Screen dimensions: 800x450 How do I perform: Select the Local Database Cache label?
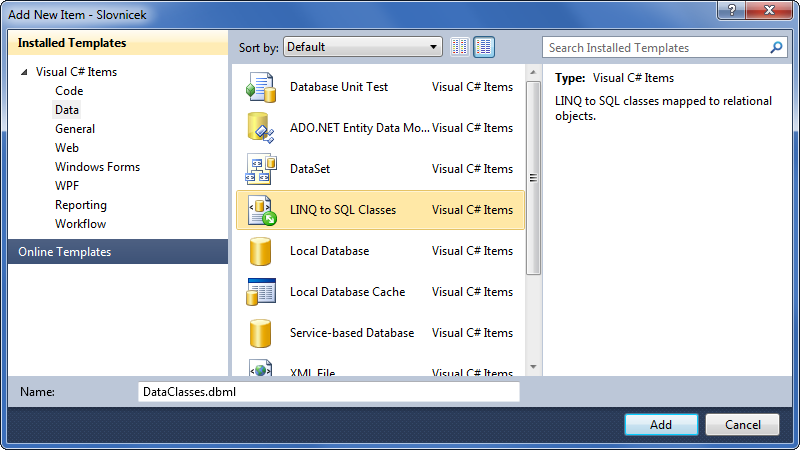347,292
